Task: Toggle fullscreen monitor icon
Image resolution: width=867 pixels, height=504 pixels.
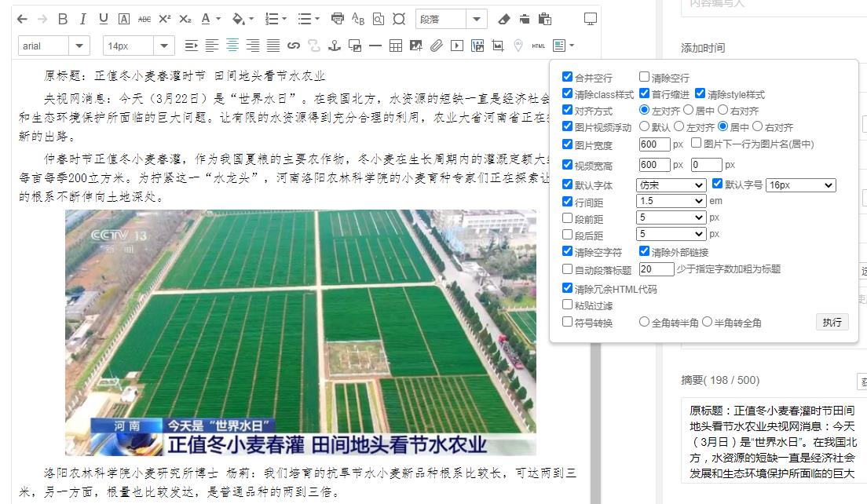Action: 591,20
